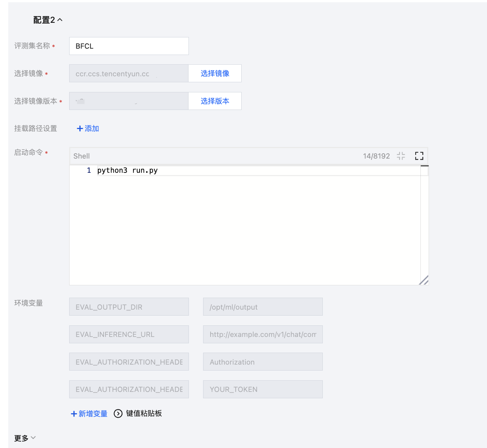Click the 评测集名称 label
This screenshot has width=487, height=448.
32,46
